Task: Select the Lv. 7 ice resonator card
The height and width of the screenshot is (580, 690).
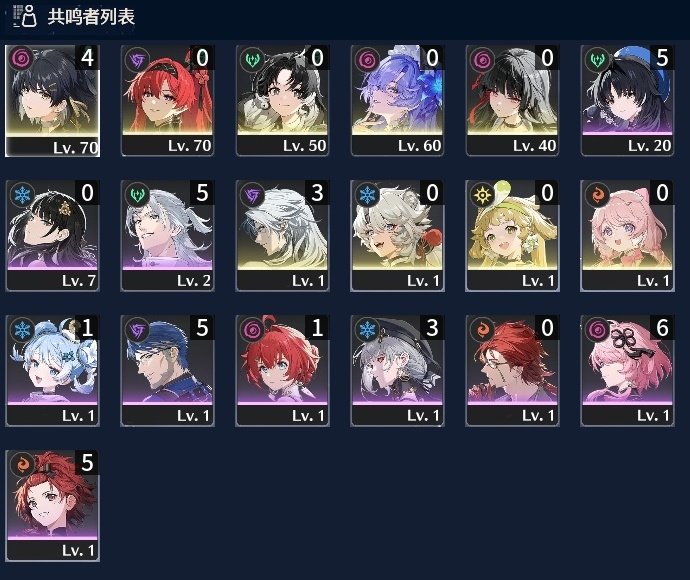Action: pos(52,236)
